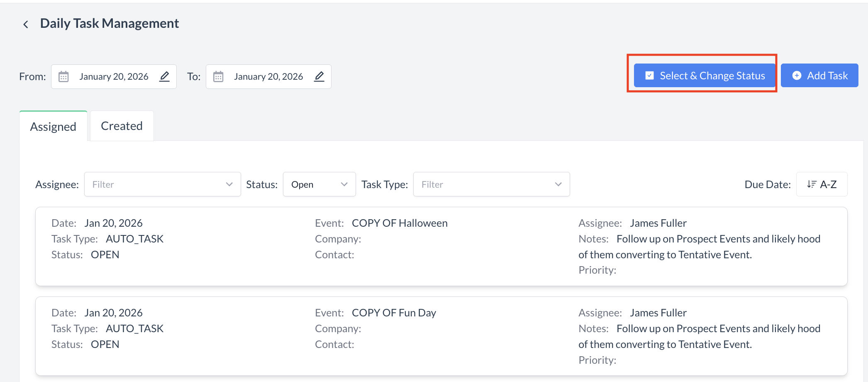
Task: Click checkbox icon on Select & Change Status
Action: pyautogui.click(x=650, y=76)
